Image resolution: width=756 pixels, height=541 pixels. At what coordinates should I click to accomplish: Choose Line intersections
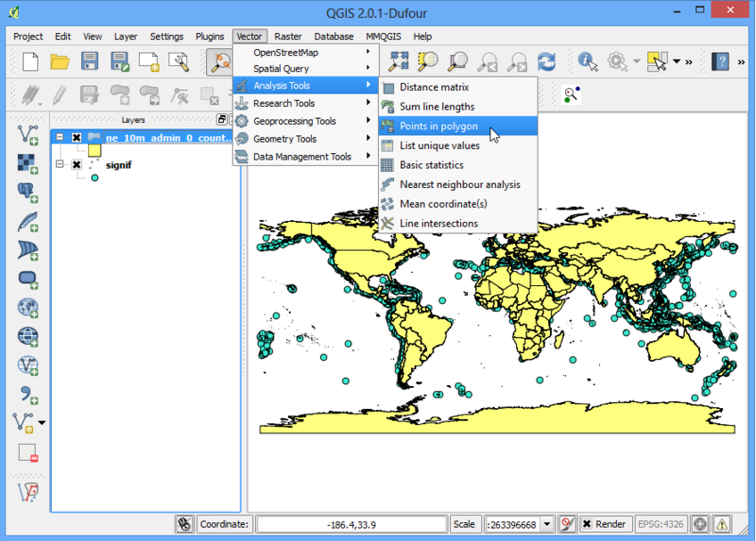(x=458, y=223)
